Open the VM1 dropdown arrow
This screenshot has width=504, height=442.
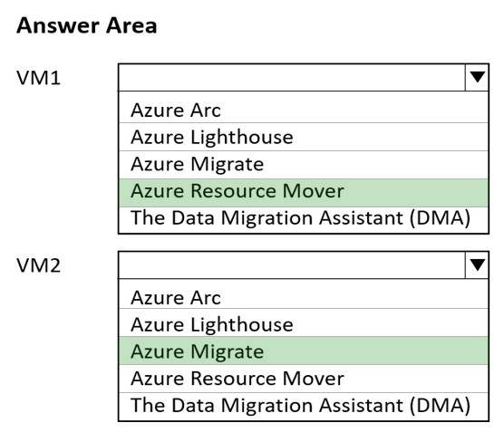(477, 77)
